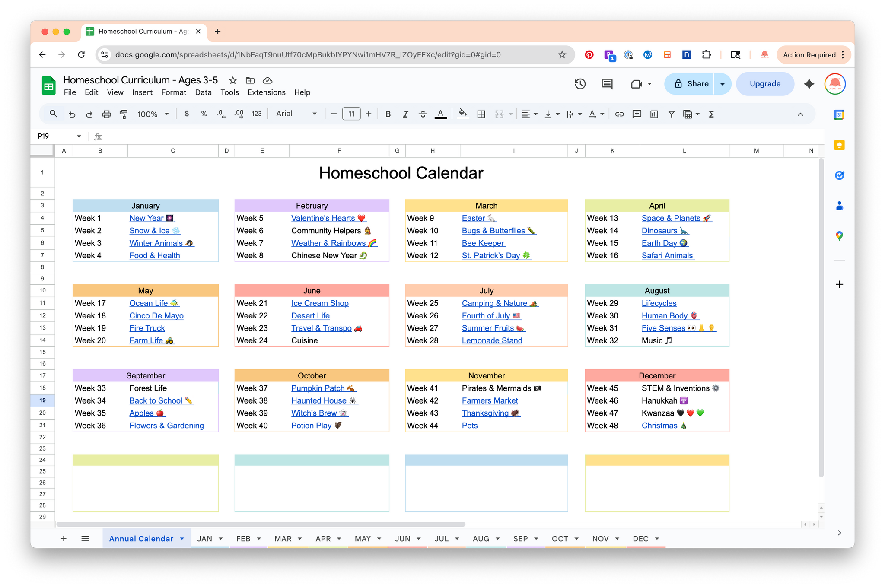This screenshot has width=885, height=588.
Task: Click the create filter funnel icon
Action: (x=671, y=114)
